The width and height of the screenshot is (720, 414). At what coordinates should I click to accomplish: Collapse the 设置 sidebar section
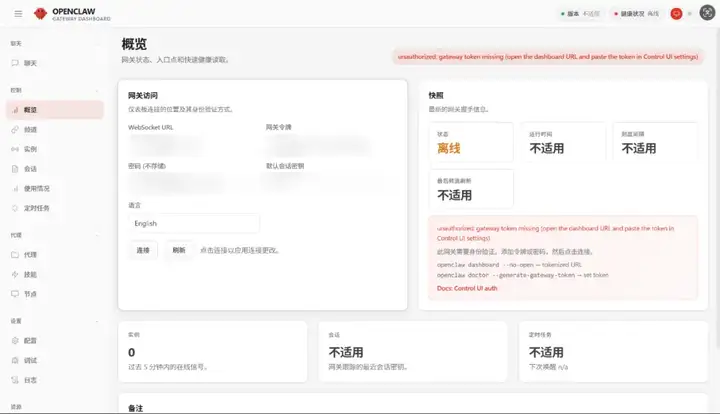55,321
